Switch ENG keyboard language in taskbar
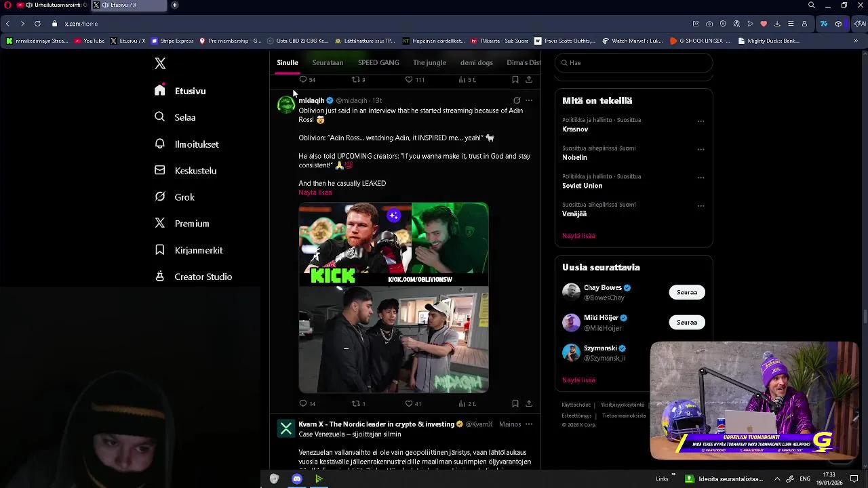Image resolution: width=868 pixels, height=488 pixels. tap(805, 479)
